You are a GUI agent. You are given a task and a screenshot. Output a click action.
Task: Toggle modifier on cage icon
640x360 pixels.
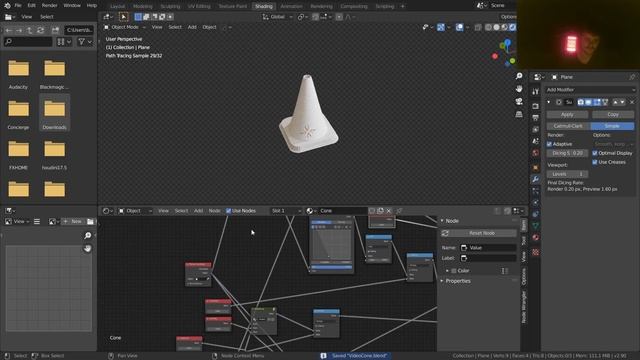[605, 102]
